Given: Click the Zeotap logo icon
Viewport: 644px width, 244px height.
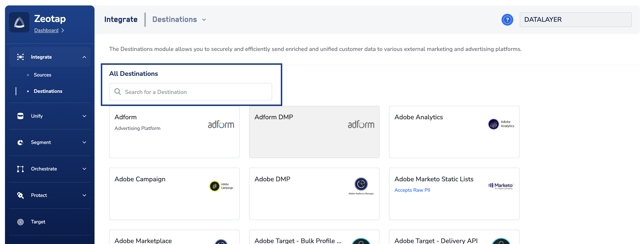Looking at the screenshot, I should pos(19,22).
